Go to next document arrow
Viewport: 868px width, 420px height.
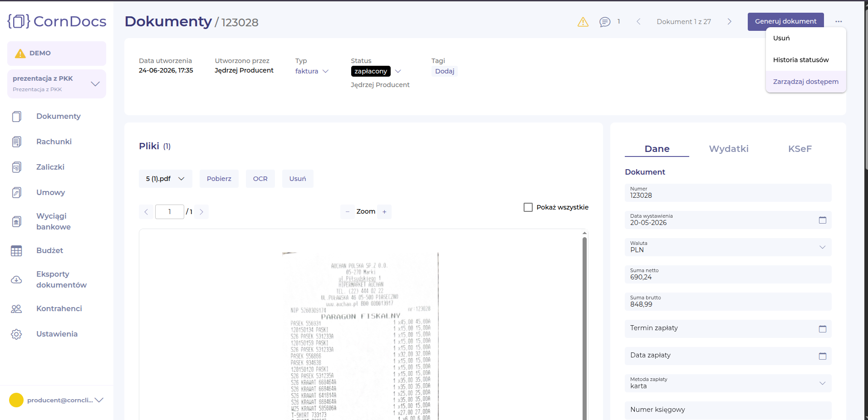click(730, 22)
